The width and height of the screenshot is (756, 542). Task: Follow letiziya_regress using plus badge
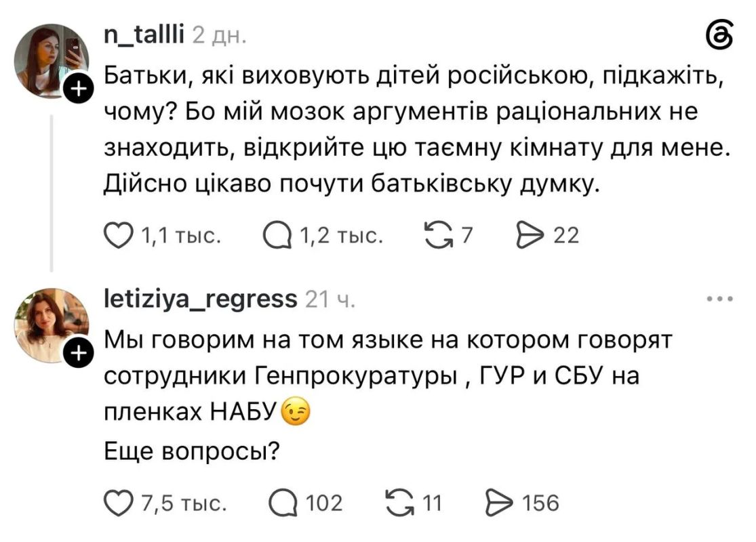(79, 354)
